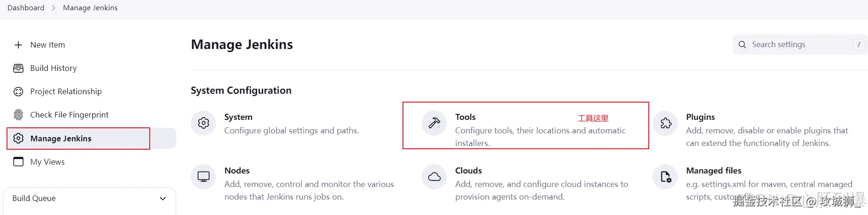Click the Manage Jenkins breadcrumb
The image size is (868, 215).
coord(90,8)
